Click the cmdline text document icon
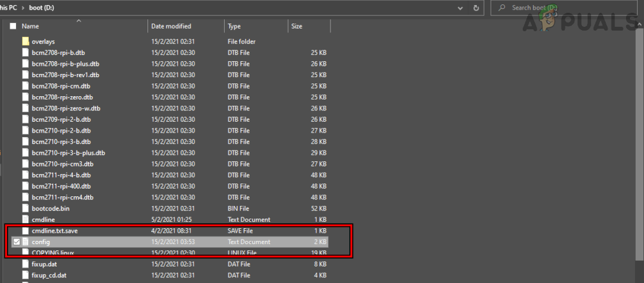Image resolution: width=644 pixels, height=283 pixels. (26, 219)
